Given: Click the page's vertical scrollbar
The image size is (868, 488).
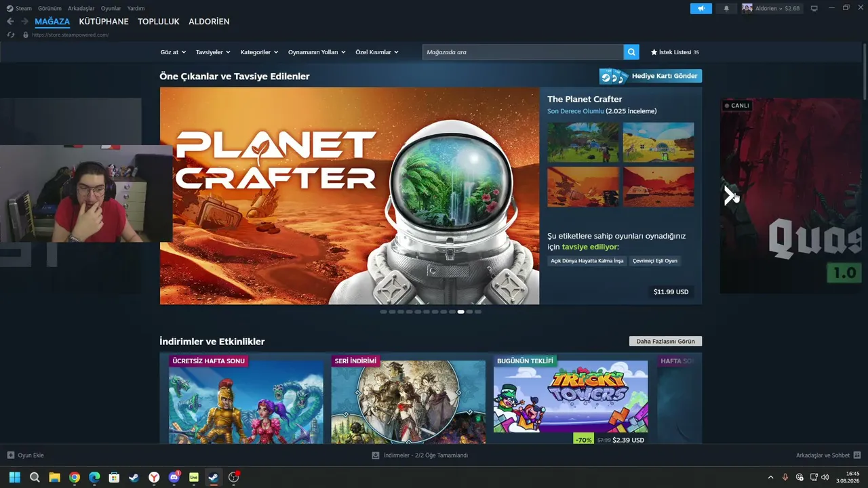Looking at the screenshot, I should [x=865, y=71].
